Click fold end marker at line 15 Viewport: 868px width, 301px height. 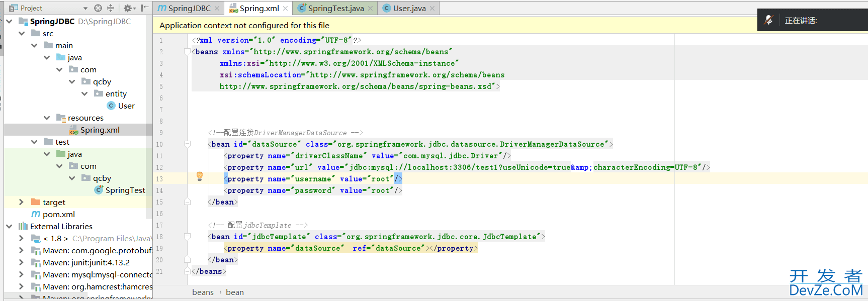coord(187,202)
